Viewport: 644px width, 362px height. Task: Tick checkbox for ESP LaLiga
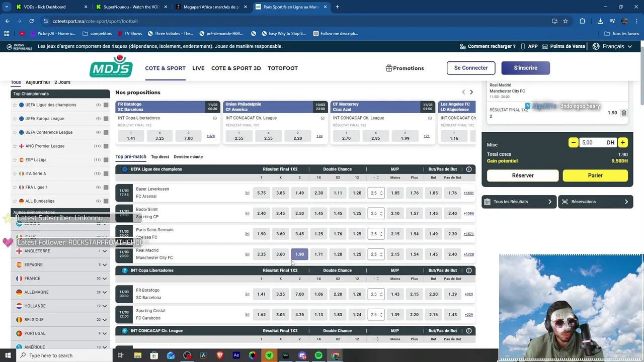click(x=106, y=160)
